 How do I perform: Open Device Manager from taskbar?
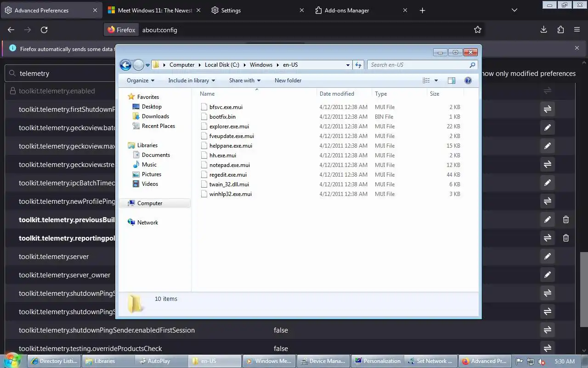click(324, 361)
